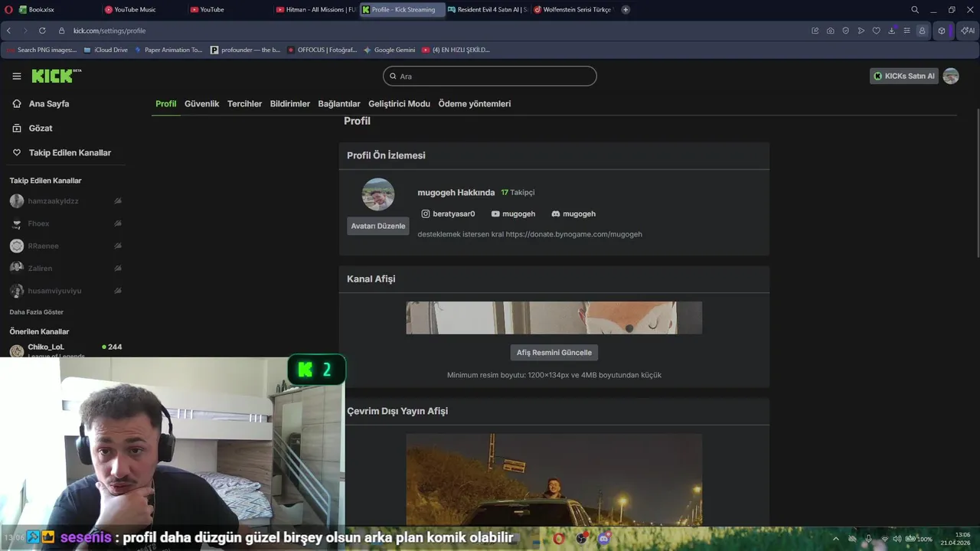Open mugogeh Discord link
The height and width of the screenshot is (551, 980).
click(x=573, y=214)
